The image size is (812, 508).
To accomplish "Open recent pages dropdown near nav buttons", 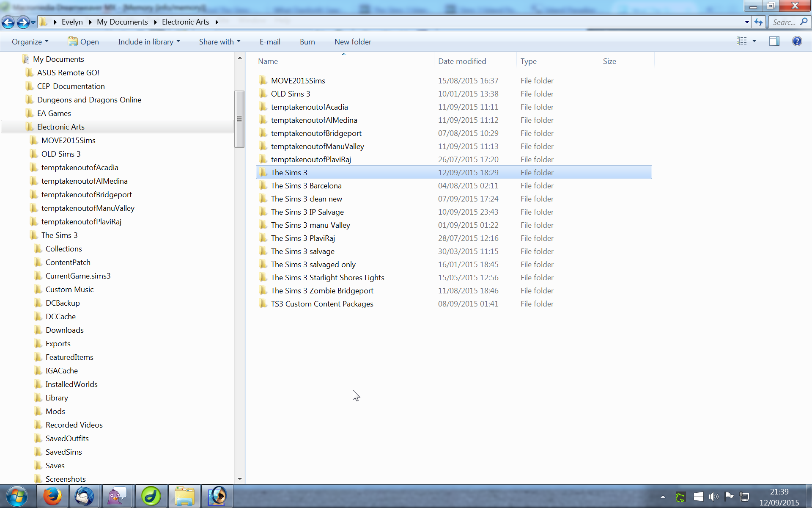I will point(33,22).
